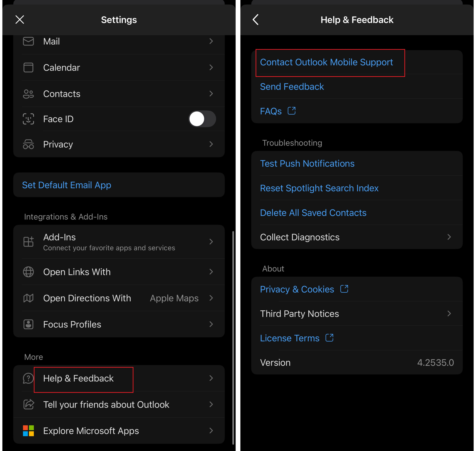Open Open Links With settings
Screen dimensions: 476x451
coord(119,272)
